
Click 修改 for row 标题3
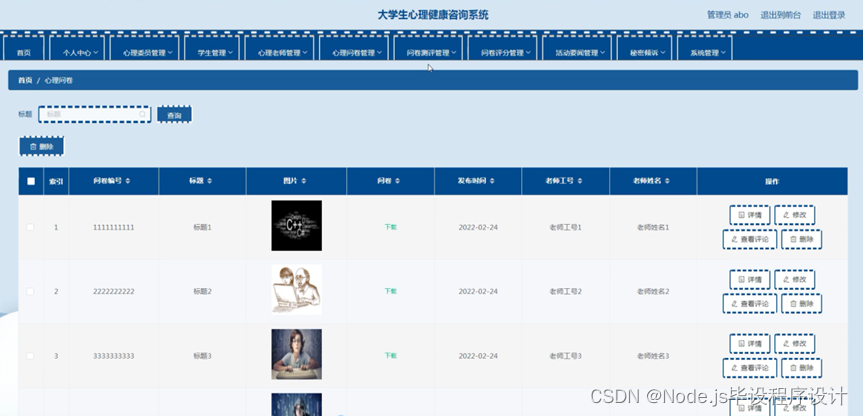click(x=794, y=343)
